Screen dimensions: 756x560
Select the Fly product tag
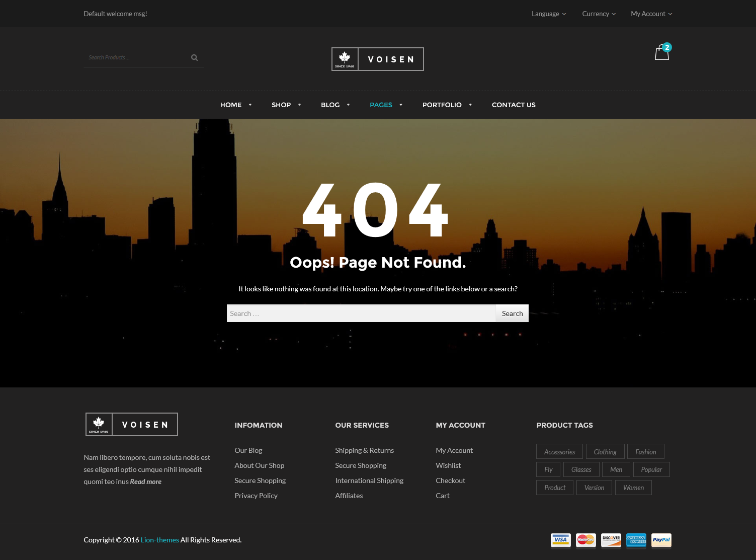(x=548, y=469)
